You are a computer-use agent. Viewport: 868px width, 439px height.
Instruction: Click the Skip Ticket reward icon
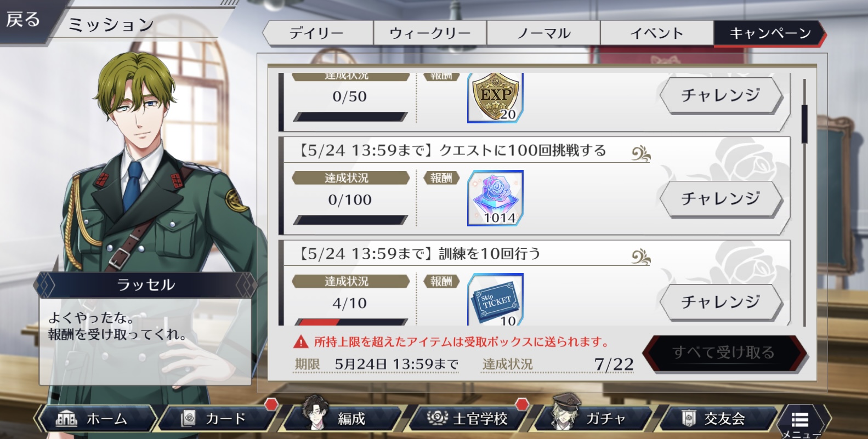(x=495, y=299)
